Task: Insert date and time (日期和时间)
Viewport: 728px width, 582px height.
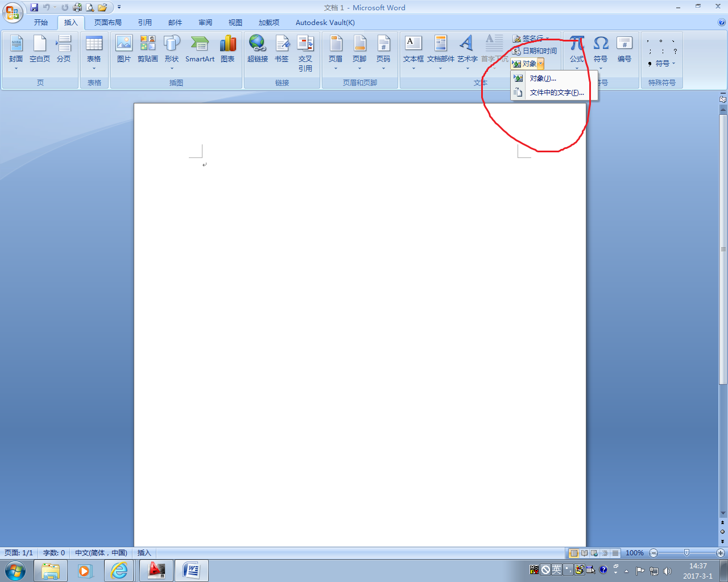Action: [x=535, y=51]
